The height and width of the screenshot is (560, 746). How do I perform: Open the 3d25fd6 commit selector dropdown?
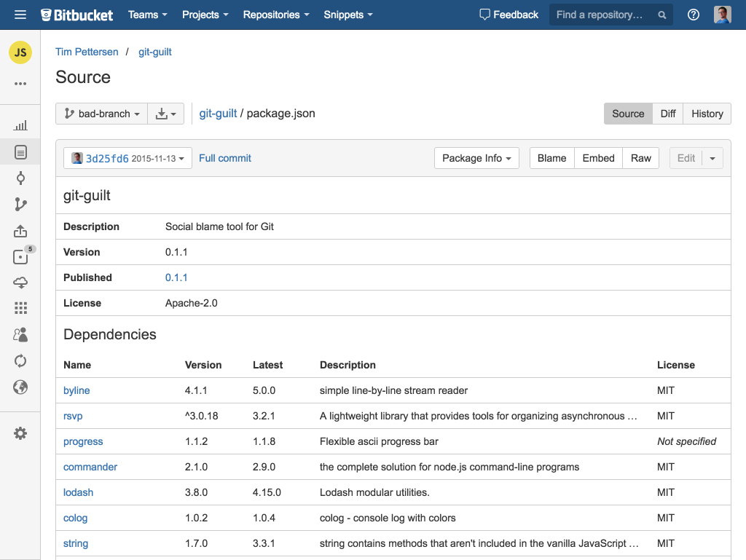(127, 158)
